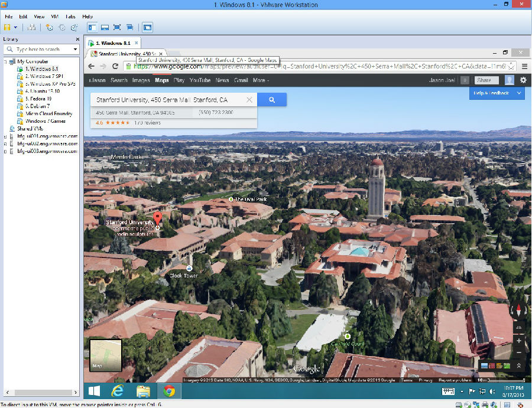Zoom in using the map plus button
The height and width of the screenshot is (408, 532).
(518, 341)
